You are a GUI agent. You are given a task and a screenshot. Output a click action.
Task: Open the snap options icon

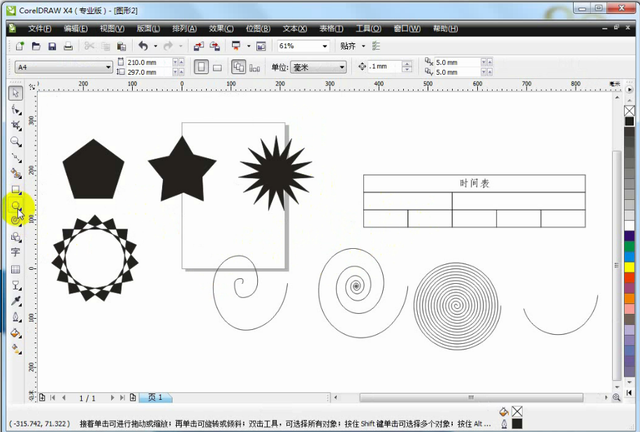pyautogui.click(x=376, y=46)
